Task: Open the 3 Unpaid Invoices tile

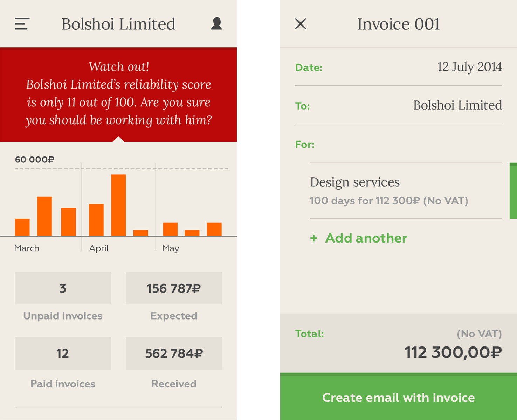Action: tap(63, 288)
